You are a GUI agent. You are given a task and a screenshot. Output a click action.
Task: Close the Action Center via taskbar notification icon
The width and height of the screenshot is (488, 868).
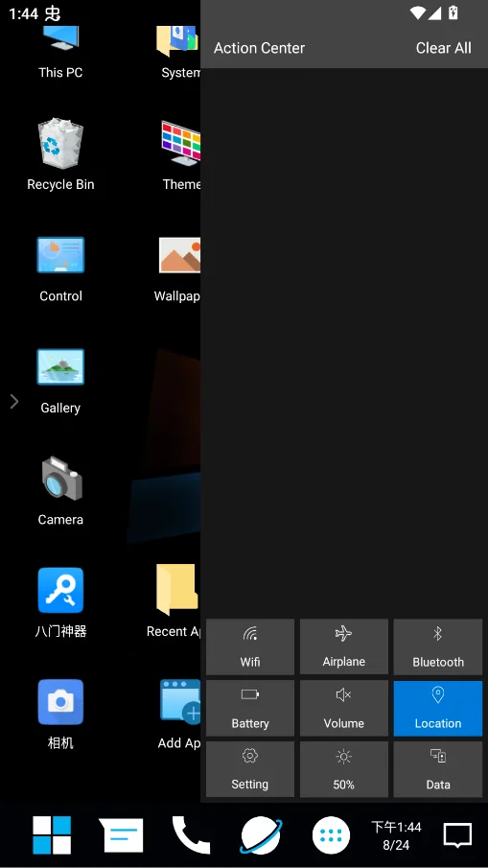(x=457, y=835)
